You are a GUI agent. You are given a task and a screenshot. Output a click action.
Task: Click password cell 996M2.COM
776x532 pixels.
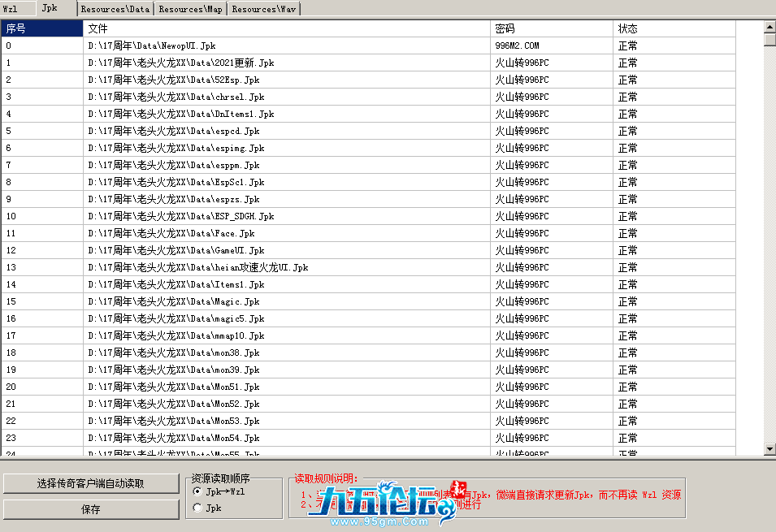[x=517, y=46]
